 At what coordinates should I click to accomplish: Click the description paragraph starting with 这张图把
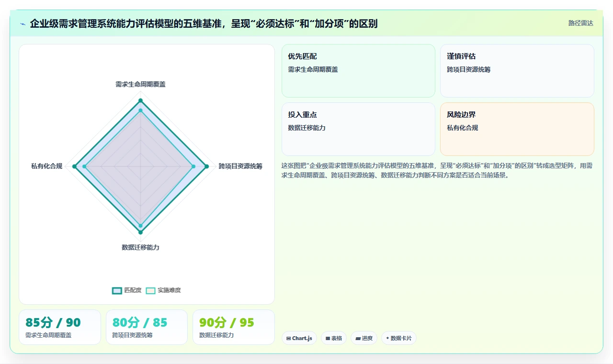pyautogui.click(x=437, y=170)
